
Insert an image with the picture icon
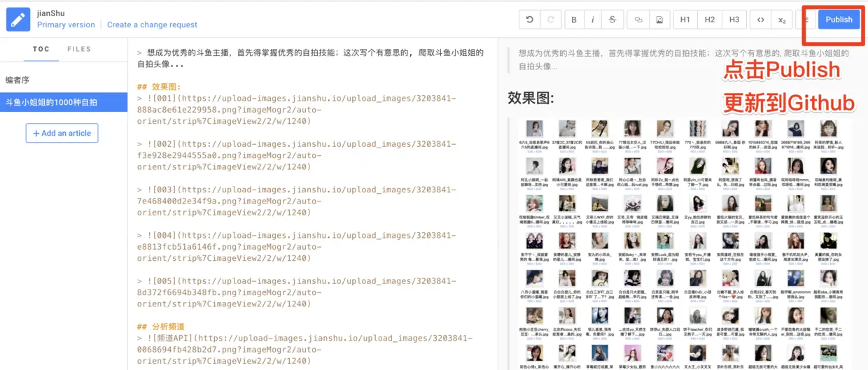659,20
